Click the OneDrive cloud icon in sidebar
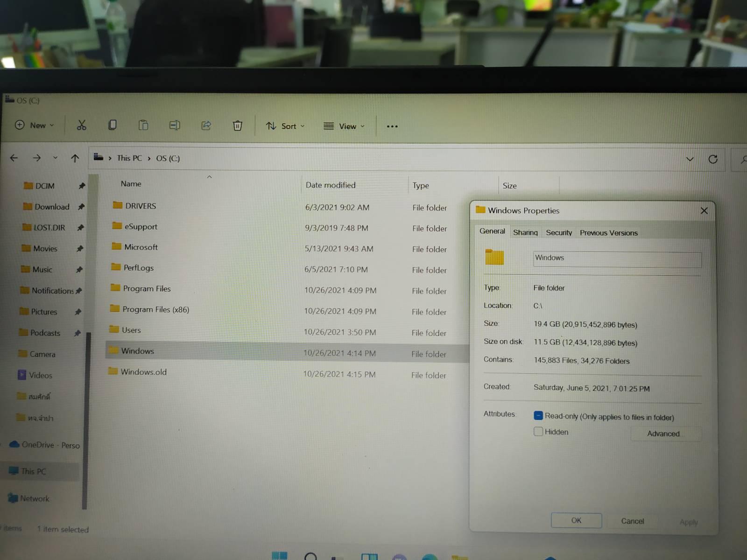Viewport: 747px width, 560px height. 14,444
